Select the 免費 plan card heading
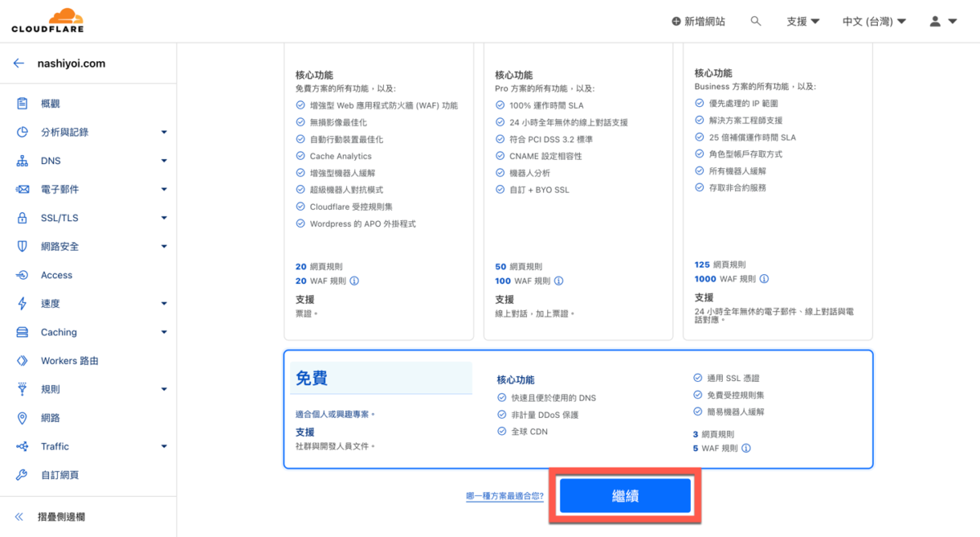The image size is (980, 537). pyautogui.click(x=312, y=378)
